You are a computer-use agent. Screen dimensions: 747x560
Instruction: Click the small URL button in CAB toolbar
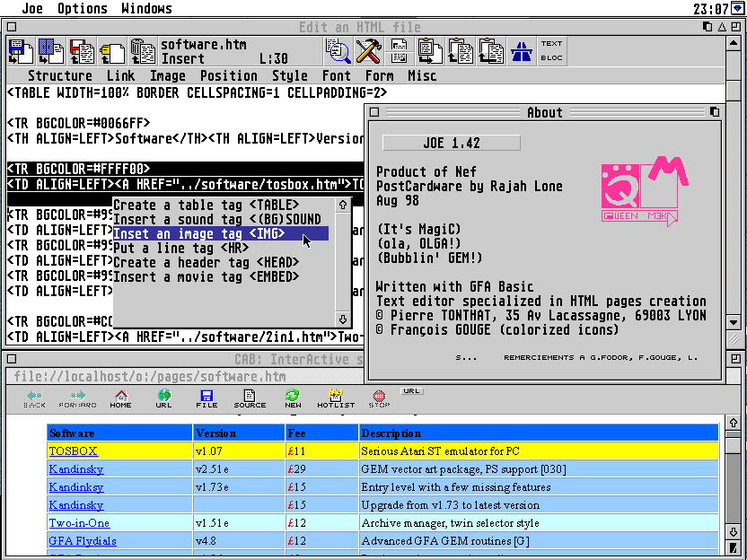411,391
